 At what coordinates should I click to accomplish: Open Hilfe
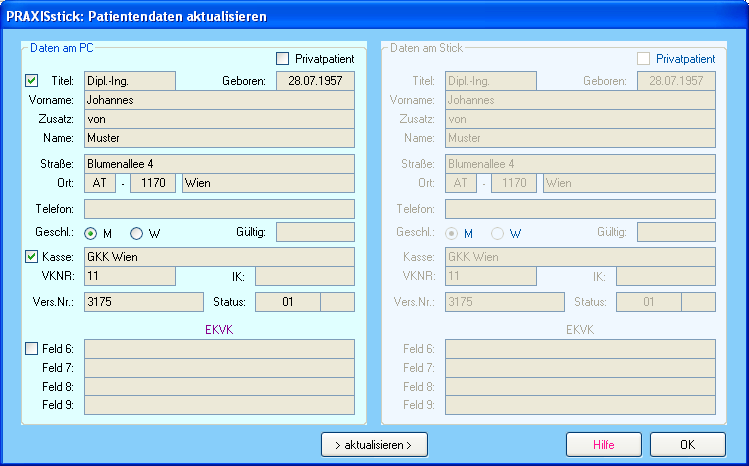pos(604,445)
